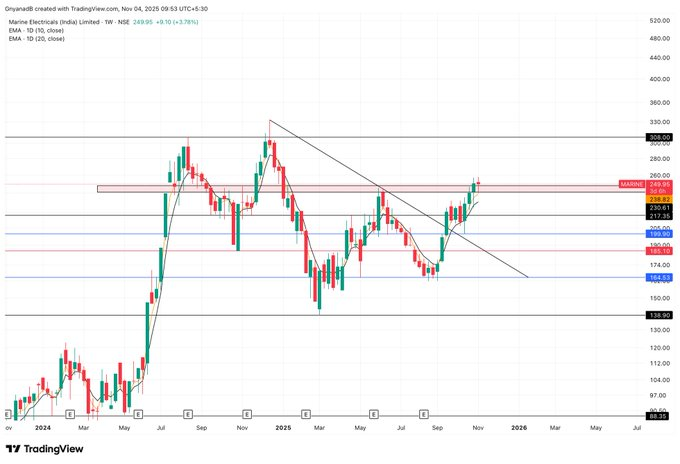Image resolution: width=680 pixels, height=464 pixels.
Task: Click the 97.00 price scale value
Action: point(658,395)
